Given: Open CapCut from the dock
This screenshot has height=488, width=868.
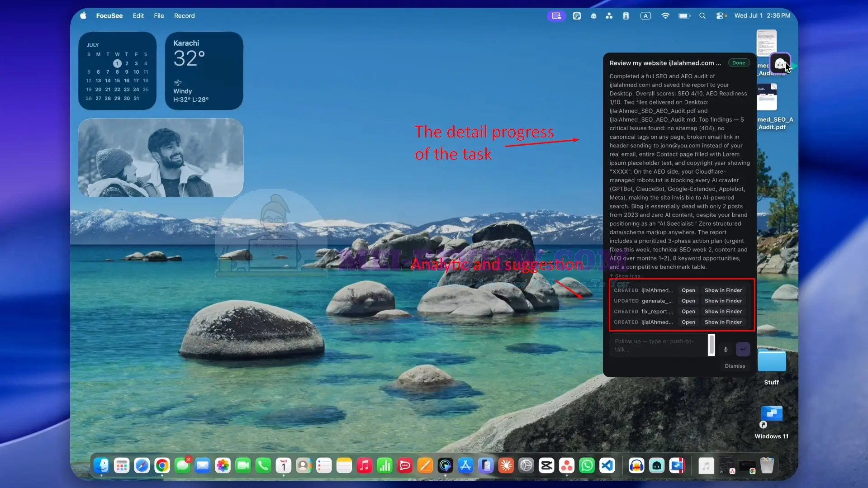Looking at the screenshot, I should coord(546,465).
